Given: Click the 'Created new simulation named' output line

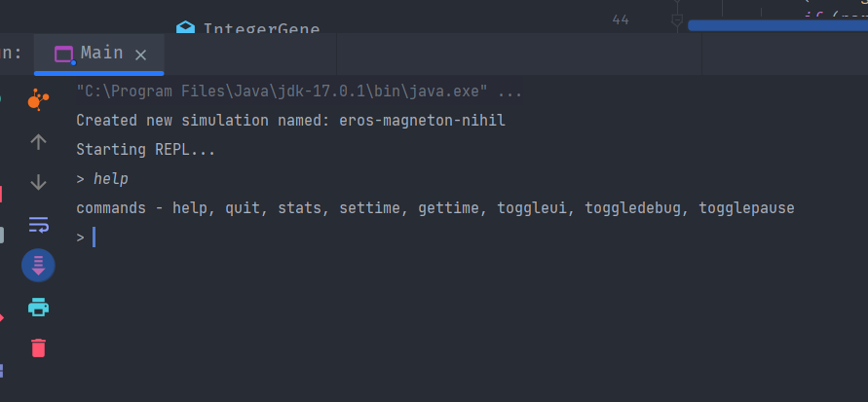Looking at the screenshot, I should [x=290, y=121].
